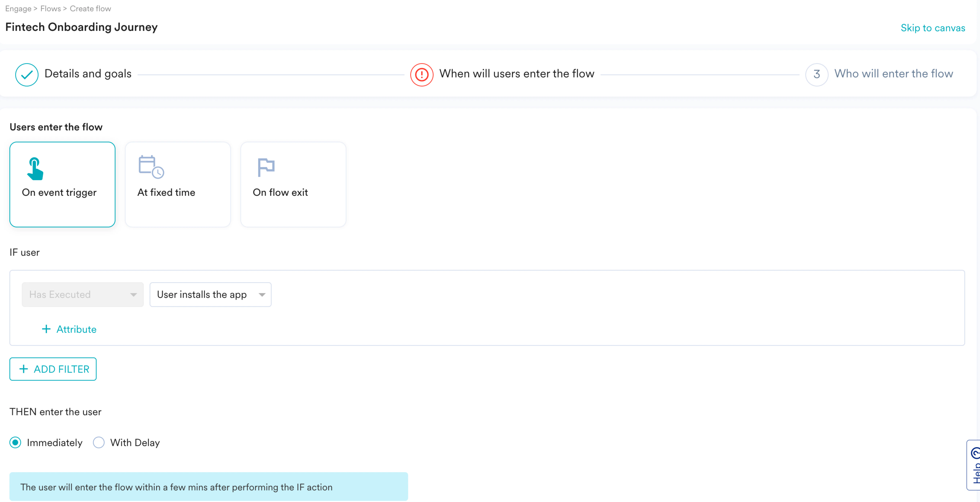Click the ADD FILTER button
The image size is (980, 502).
(x=53, y=369)
